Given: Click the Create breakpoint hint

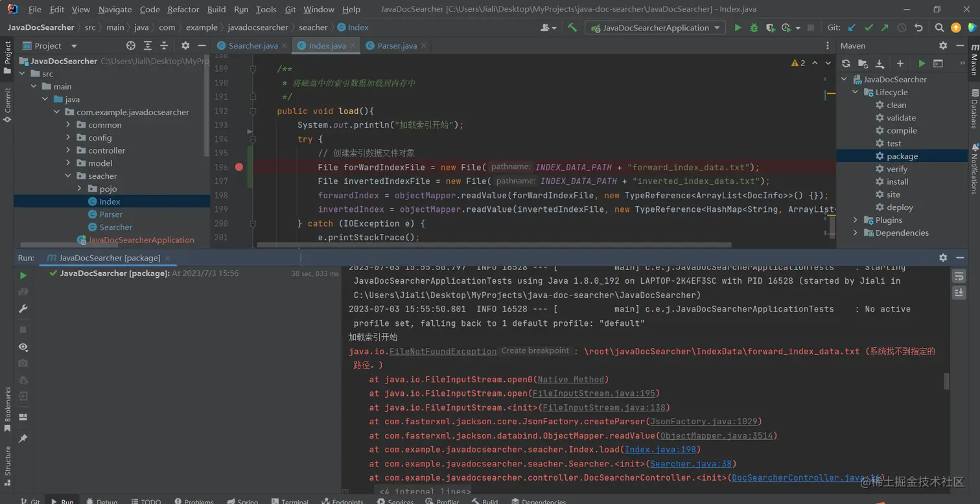Looking at the screenshot, I should [x=535, y=351].
